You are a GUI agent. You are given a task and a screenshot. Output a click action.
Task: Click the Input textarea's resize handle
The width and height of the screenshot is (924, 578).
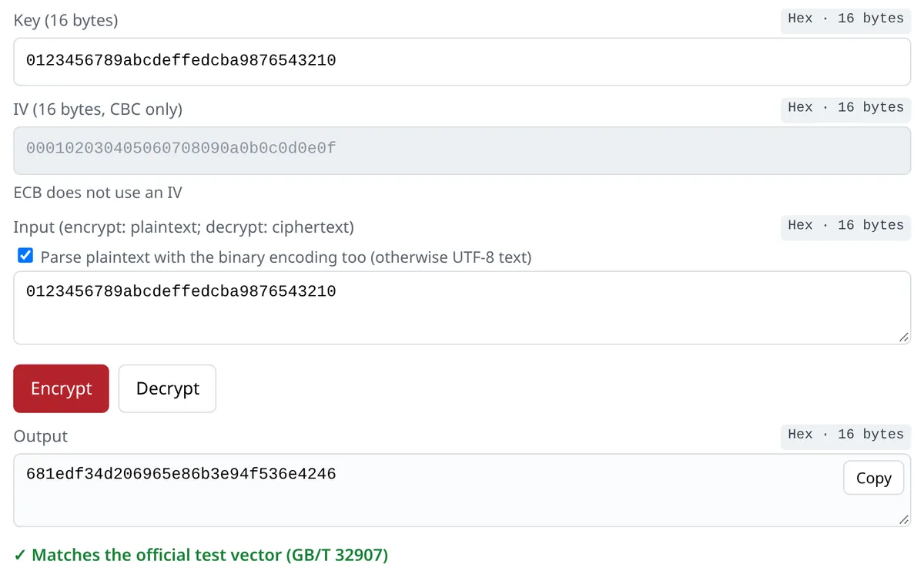903,337
